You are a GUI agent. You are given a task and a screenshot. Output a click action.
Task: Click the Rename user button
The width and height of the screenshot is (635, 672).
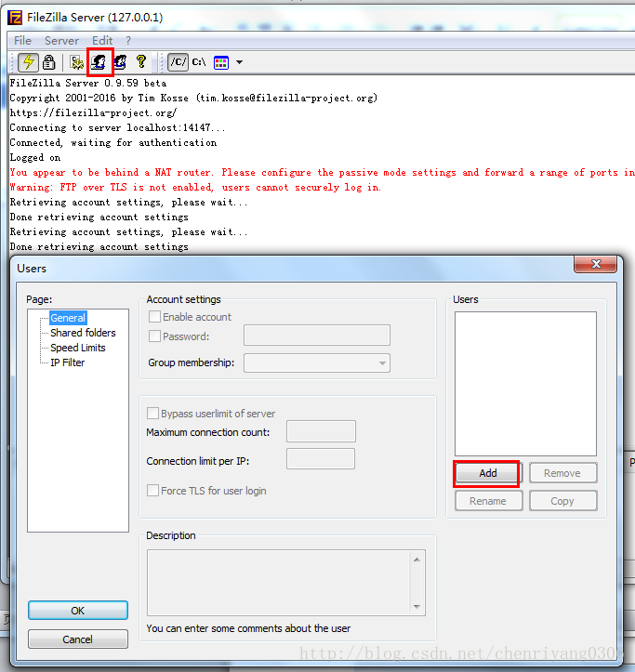point(489,501)
